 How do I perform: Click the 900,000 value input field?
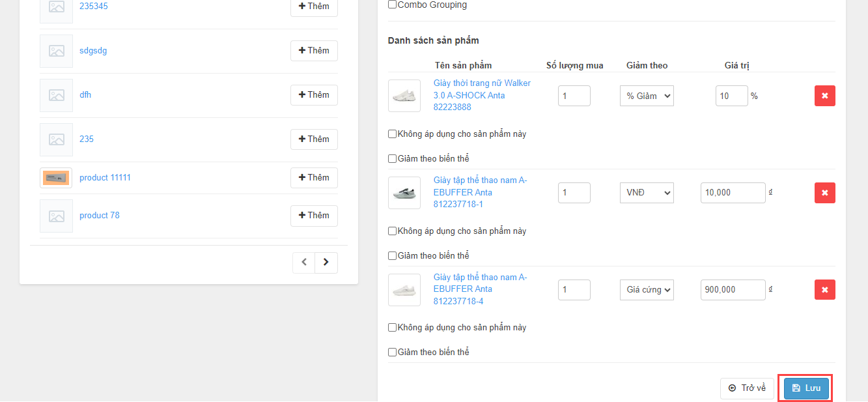coord(733,289)
